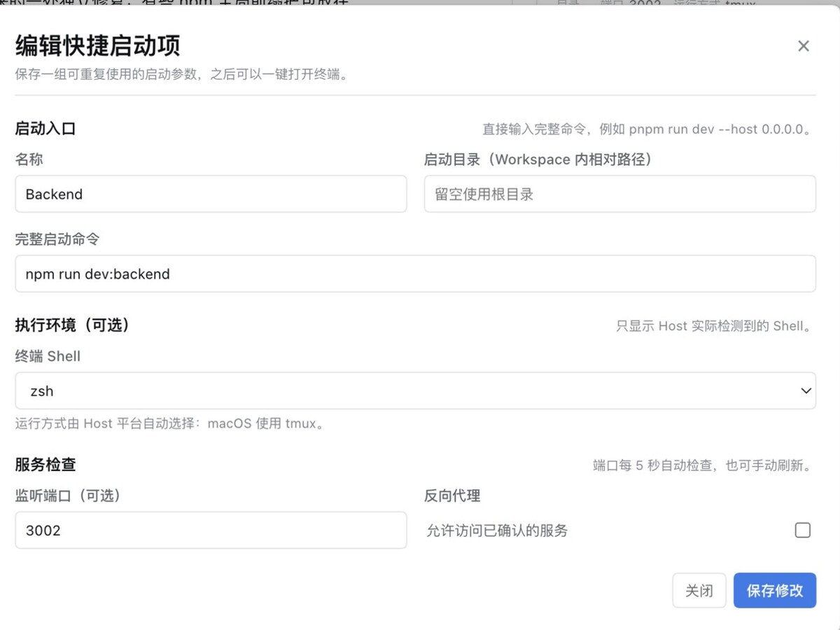840x630 pixels.
Task: Click the 端口每 5 秒自动检查 hint
Action: (703, 466)
